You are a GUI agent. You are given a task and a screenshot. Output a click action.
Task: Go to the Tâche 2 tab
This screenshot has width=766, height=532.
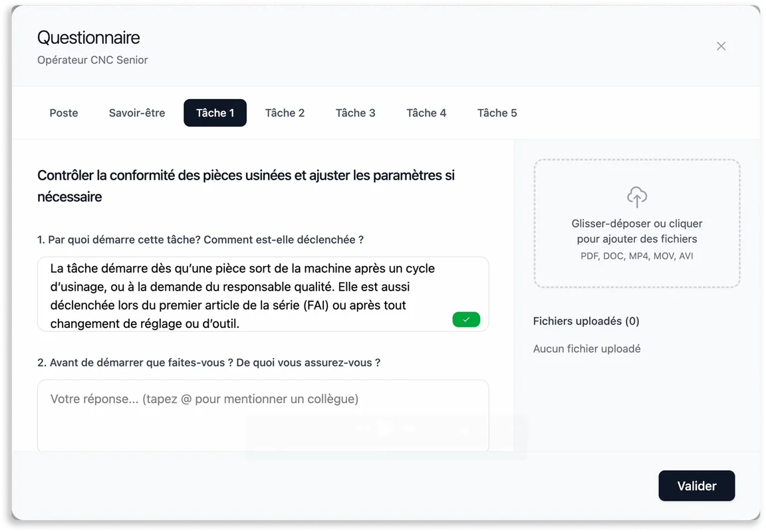[285, 113]
